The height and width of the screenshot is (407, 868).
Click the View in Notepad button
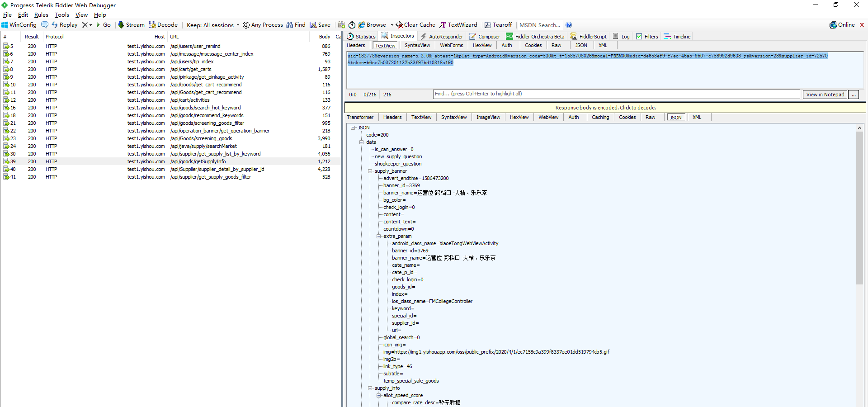coord(825,95)
